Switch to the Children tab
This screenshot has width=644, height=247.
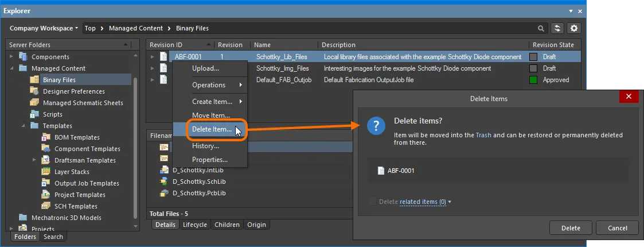tap(227, 225)
